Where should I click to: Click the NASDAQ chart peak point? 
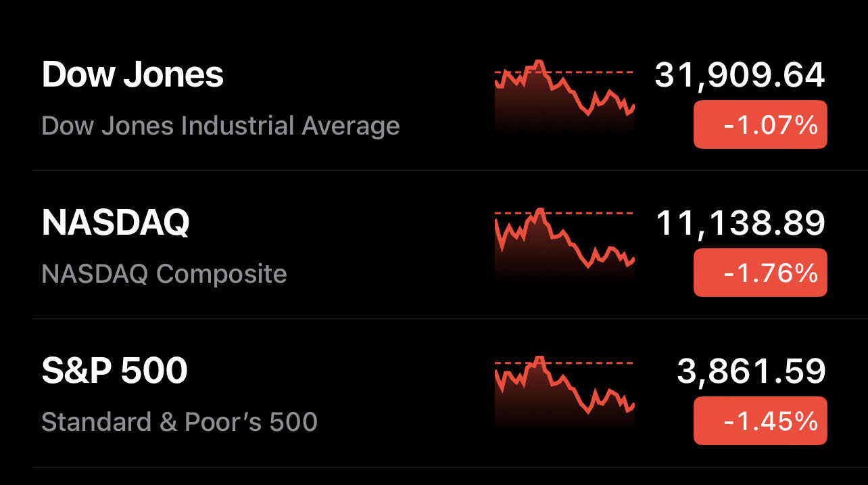pos(541,208)
